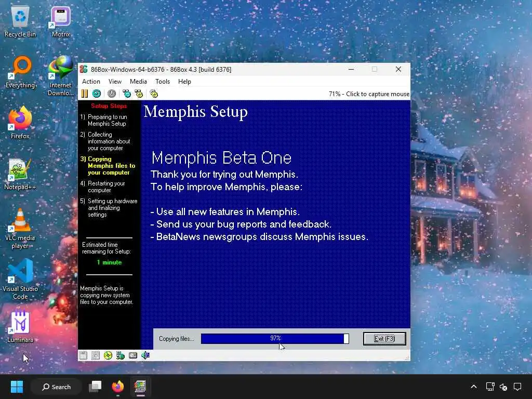Click 'Restarting your computer' step

[x=103, y=187]
